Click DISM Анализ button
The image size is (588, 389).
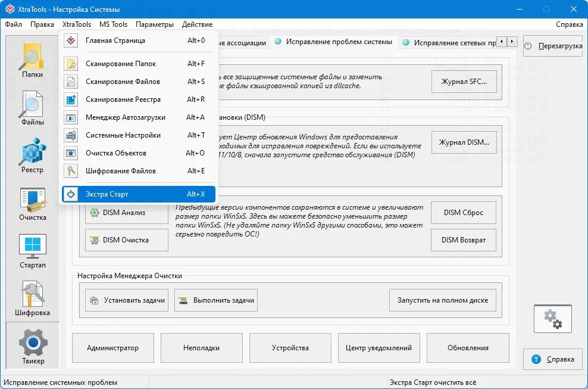[x=127, y=213]
